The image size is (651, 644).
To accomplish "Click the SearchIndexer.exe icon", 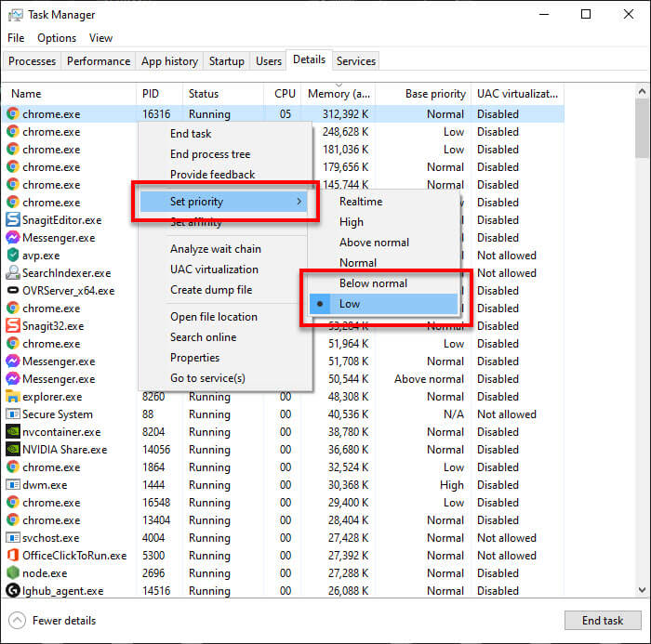I will coord(13,272).
